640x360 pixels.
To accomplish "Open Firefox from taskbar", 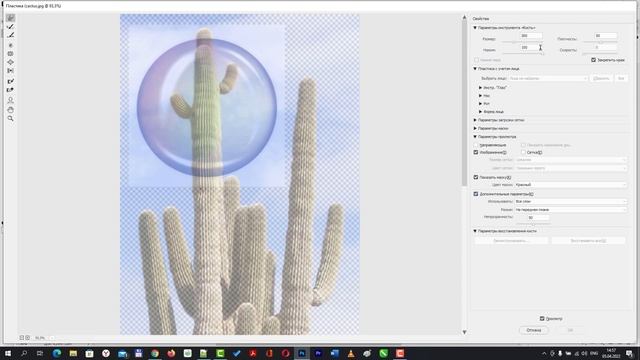I will point(171,353).
